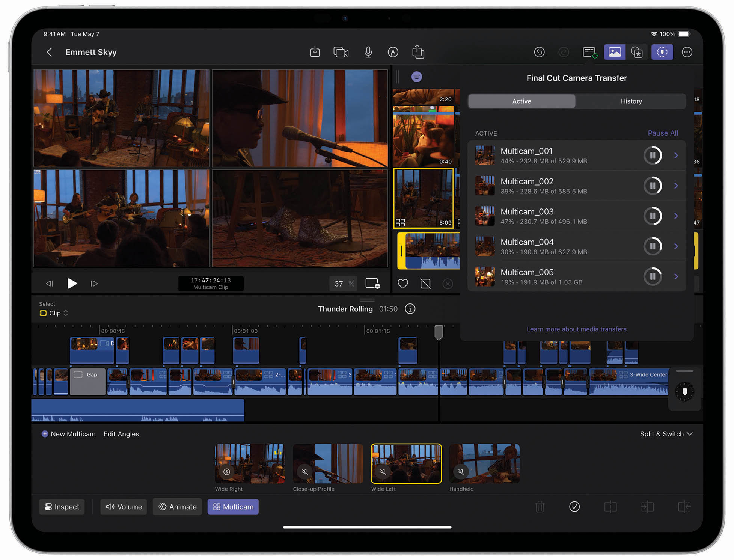The width and height of the screenshot is (734, 560).
Task: Switch to the Active tab
Action: (x=521, y=101)
